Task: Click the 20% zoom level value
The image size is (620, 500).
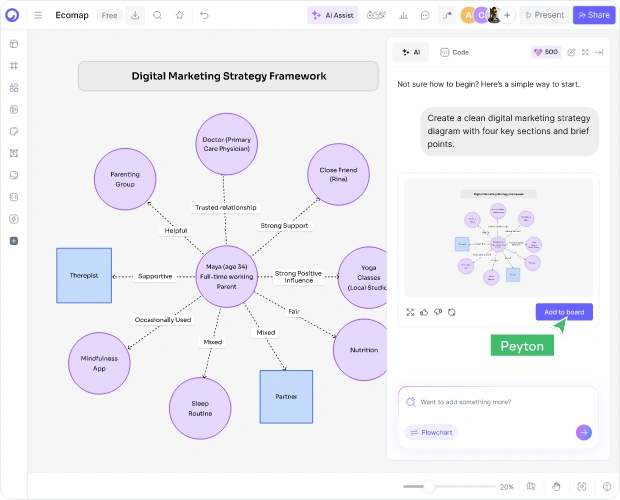Action: 507,487
